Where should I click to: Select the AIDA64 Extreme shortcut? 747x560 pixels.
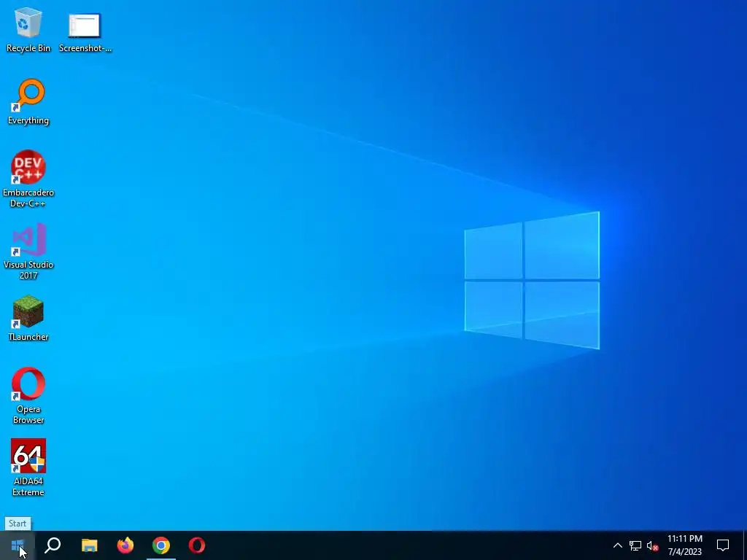pyautogui.click(x=28, y=467)
